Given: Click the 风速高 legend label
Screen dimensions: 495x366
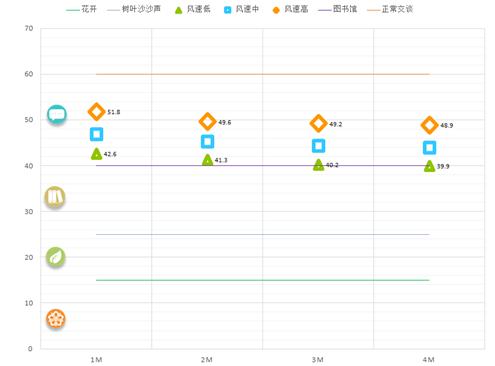Looking at the screenshot, I should point(296,9).
